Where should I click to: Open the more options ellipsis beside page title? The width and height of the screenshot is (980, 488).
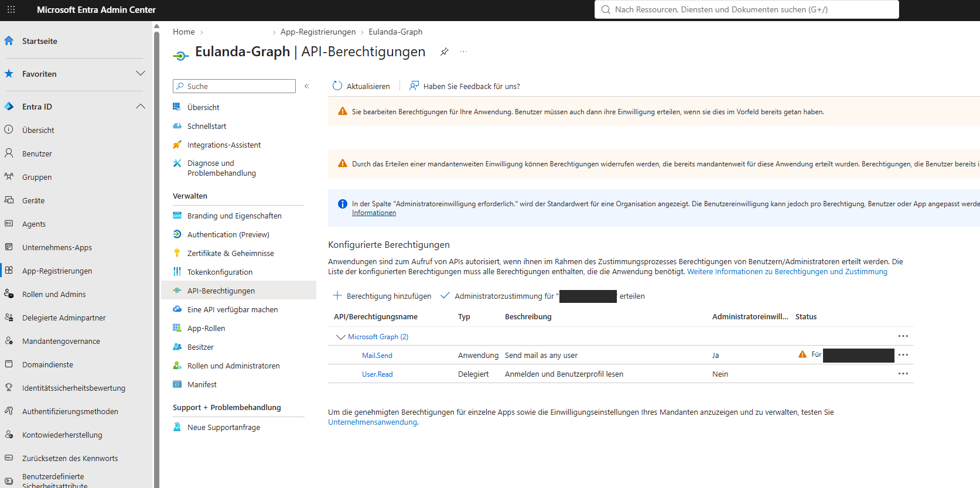(x=463, y=52)
